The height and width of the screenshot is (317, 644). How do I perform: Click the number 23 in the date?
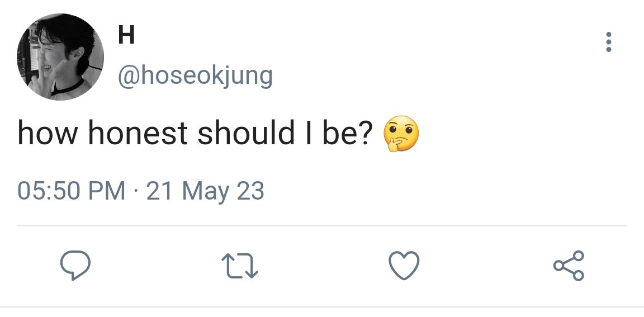(250, 191)
